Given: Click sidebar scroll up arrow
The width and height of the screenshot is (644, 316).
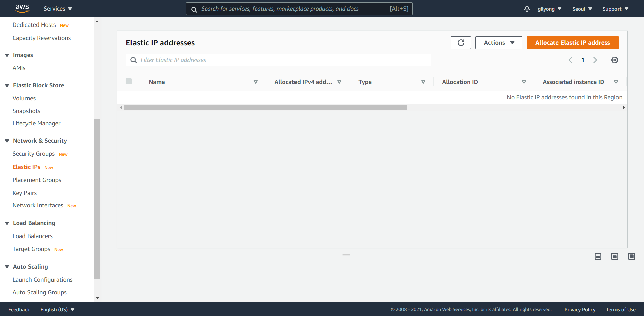Looking at the screenshot, I should point(97,21).
